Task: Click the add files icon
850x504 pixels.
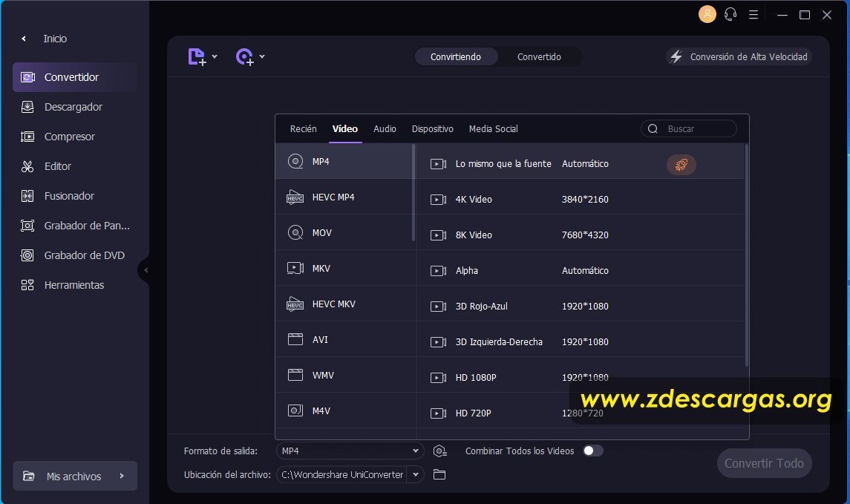Action: tap(196, 56)
